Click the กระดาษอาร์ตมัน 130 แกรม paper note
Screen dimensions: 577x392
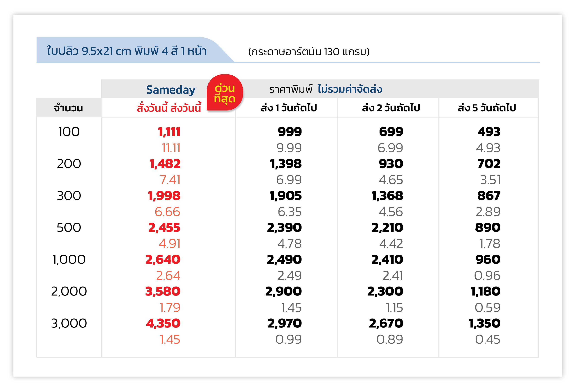(x=309, y=52)
